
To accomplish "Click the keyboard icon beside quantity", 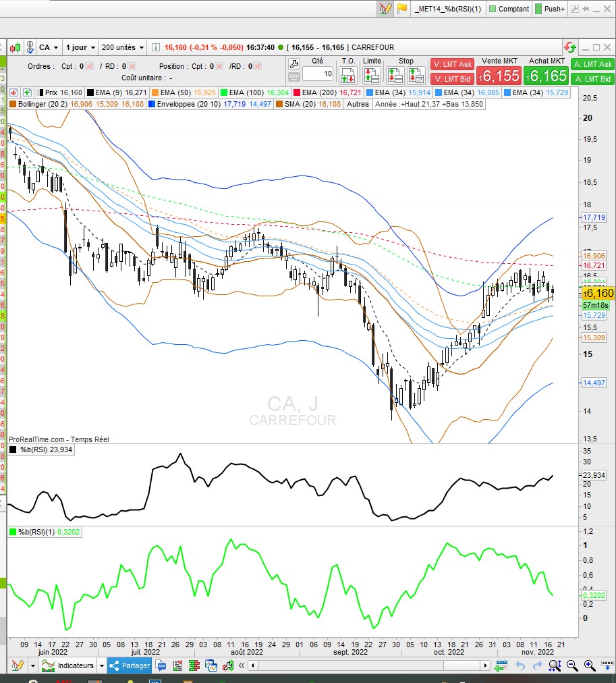I will 294,77.
